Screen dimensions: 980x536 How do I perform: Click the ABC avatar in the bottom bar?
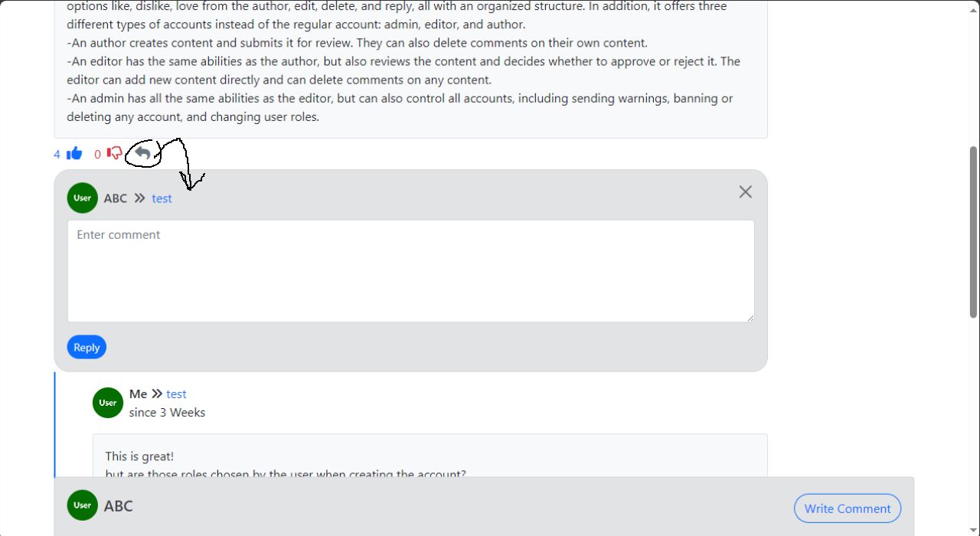83,505
